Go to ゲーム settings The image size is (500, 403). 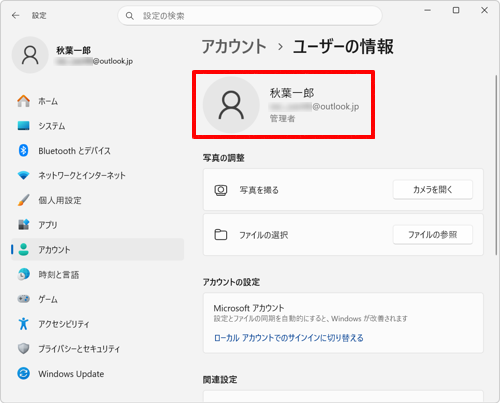point(97,299)
